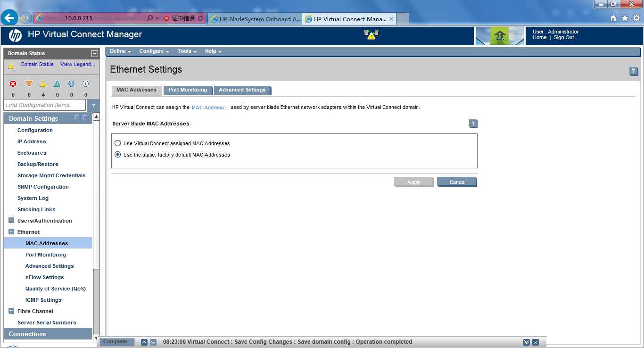This screenshot has width=644, height=348.
Task: Open Backup/Restore tree item
Action: [x=38, y=164]
